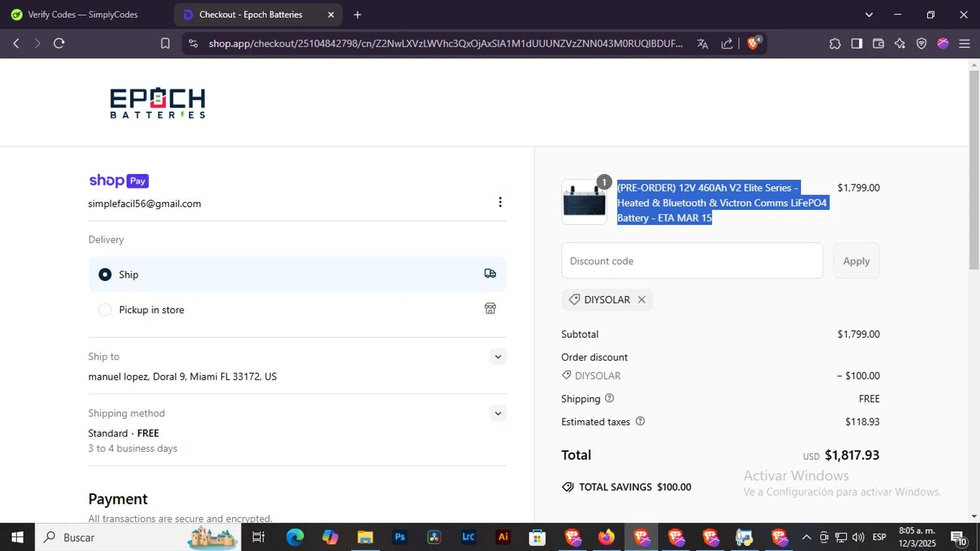Open Photoshop from the taskbar
Image resolution: width=980 pixels, height=551 pixels.
tap(400, 537)
